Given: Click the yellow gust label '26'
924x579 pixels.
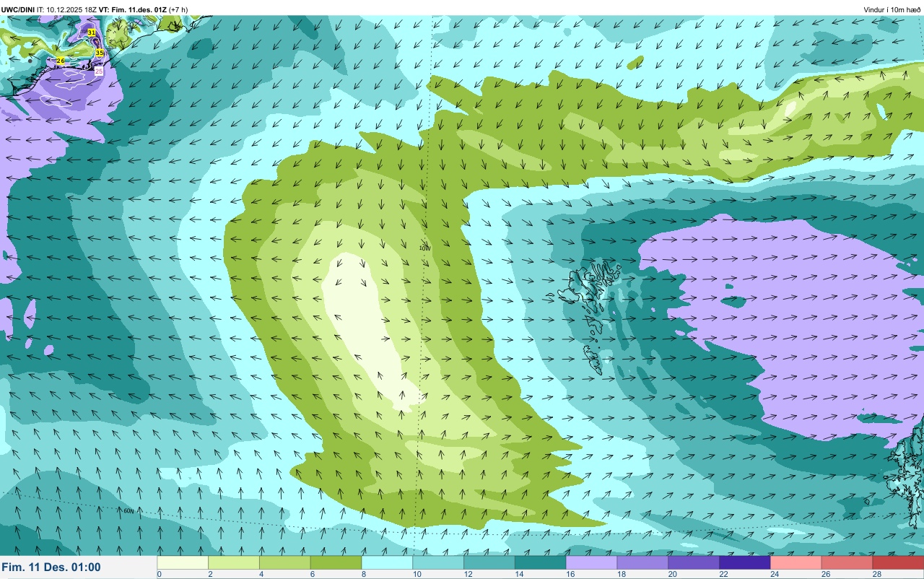Looking at the screenshot, I should click(x=61, y=61).
